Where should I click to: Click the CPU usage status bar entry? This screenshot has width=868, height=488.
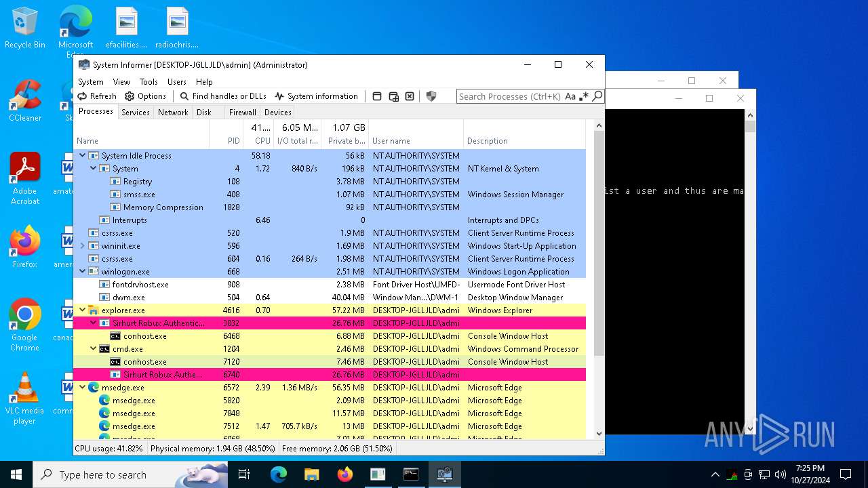point(109,448)
